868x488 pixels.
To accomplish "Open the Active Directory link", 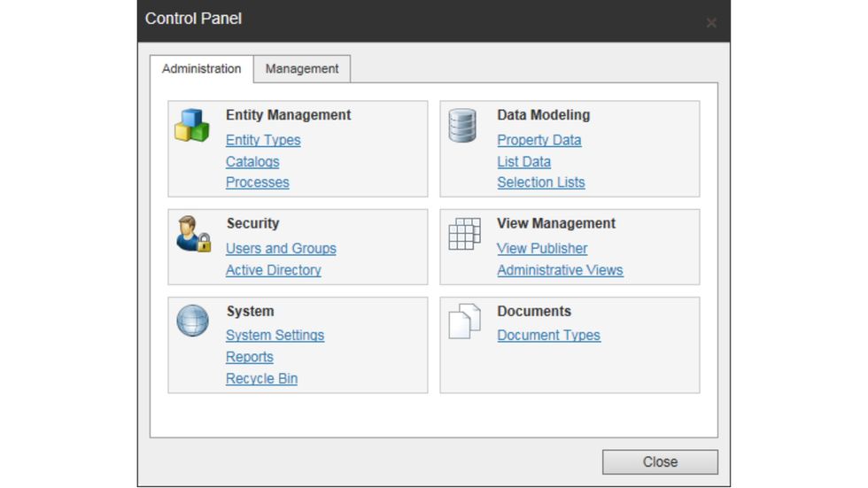I will coord(273,270).
